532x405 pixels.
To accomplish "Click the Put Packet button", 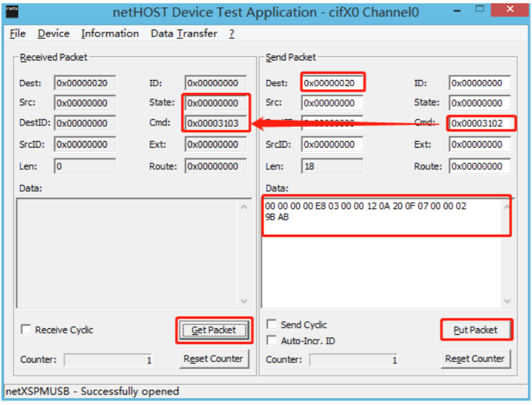I will tap(475, 330).
